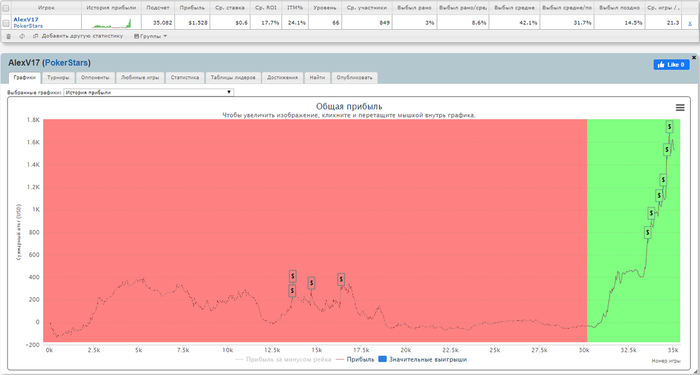Sort by the ITM% column header
Viewport: 700px width, 375px height.
click(x=295, y=8)
